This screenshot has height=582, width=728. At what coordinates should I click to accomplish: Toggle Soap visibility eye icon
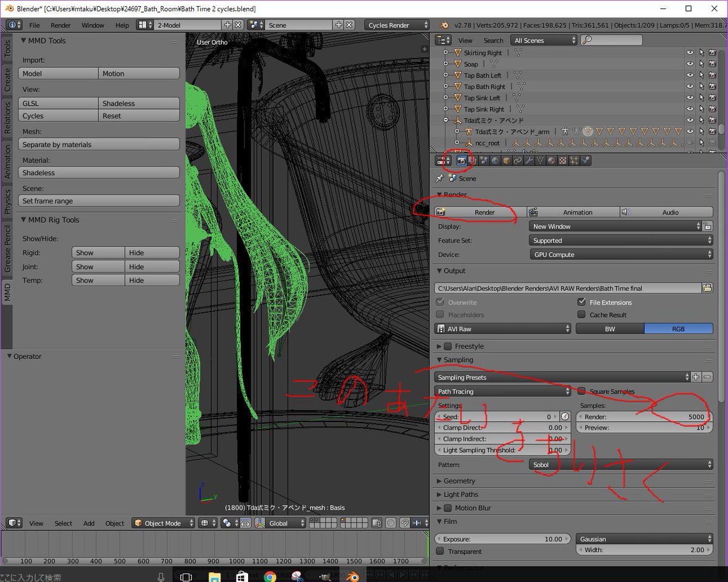coord(690,64)
